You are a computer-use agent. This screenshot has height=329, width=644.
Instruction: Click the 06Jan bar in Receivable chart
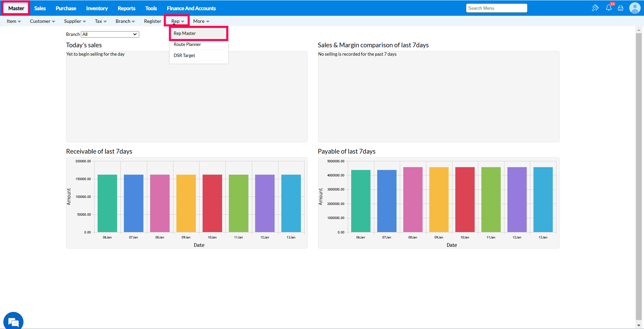(107, 203)
